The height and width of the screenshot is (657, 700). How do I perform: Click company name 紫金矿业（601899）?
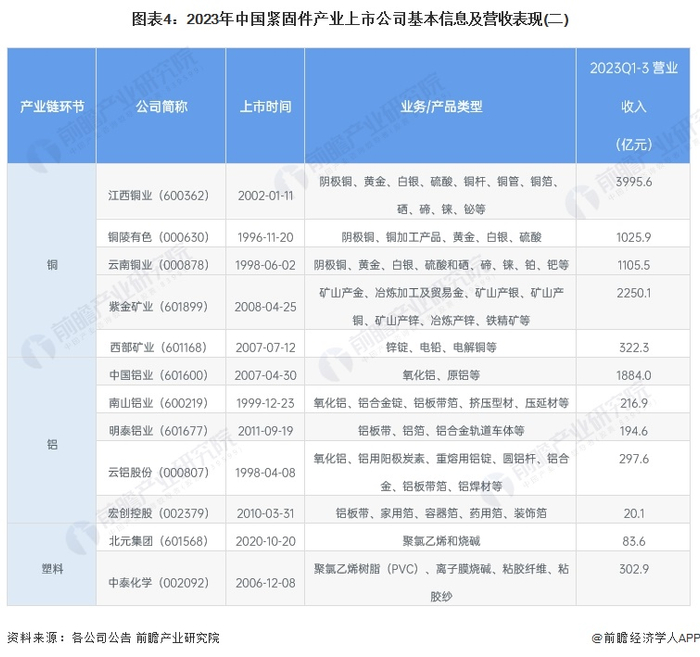click(x=158, y=307)
